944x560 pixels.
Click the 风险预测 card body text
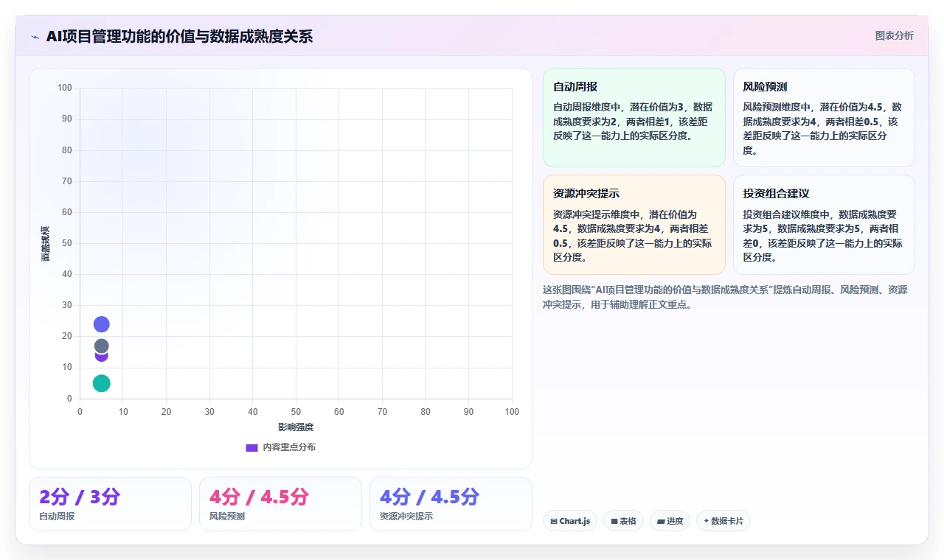coord(822,128)
